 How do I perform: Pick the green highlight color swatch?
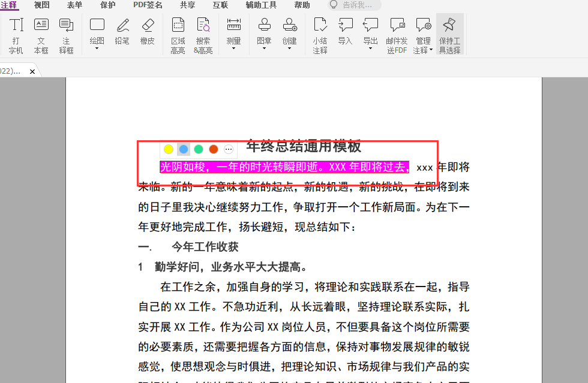[x=199, y=149]
